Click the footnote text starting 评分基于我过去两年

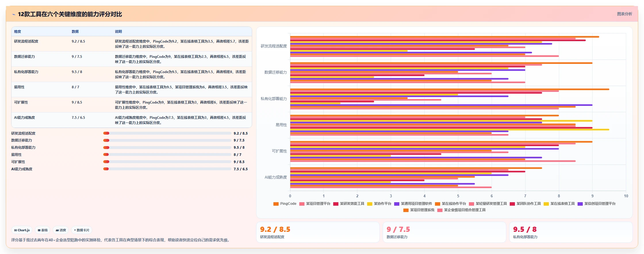pos(121,240)
